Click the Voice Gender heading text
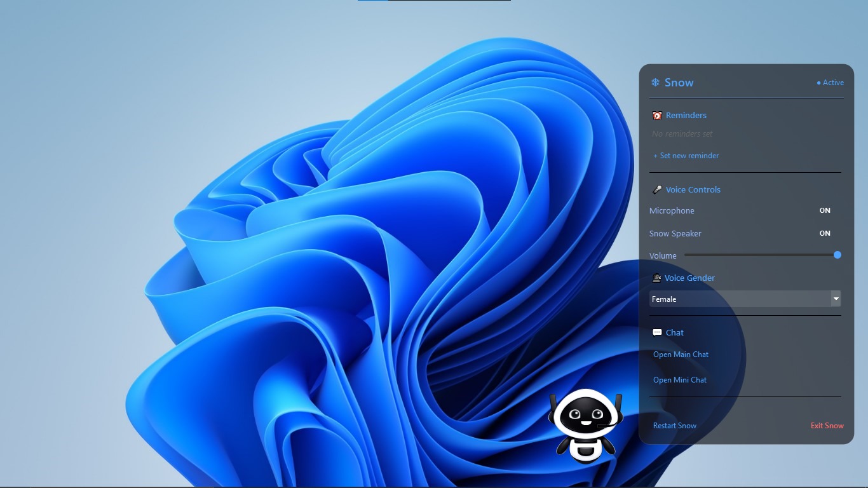The image size is (868, 488). tap(689, 278)
